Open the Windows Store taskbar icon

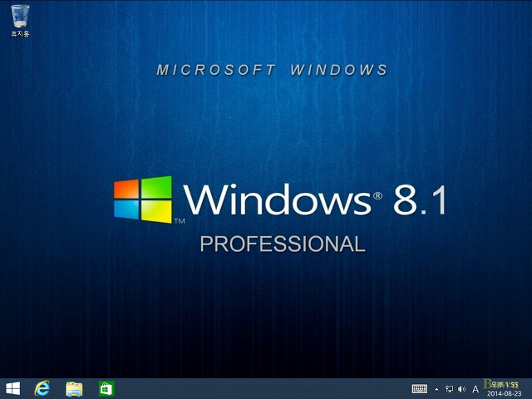[x=106, y=389]
